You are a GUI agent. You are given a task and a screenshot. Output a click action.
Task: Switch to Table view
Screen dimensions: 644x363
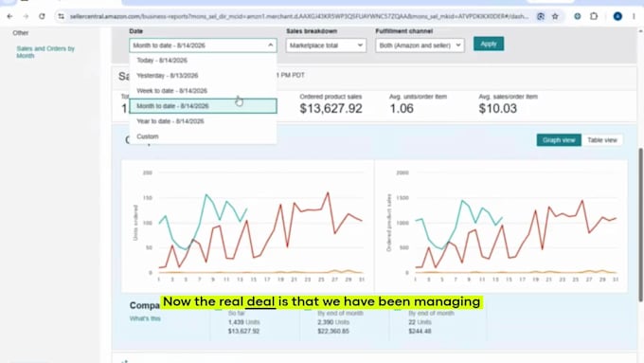(602, 140)
